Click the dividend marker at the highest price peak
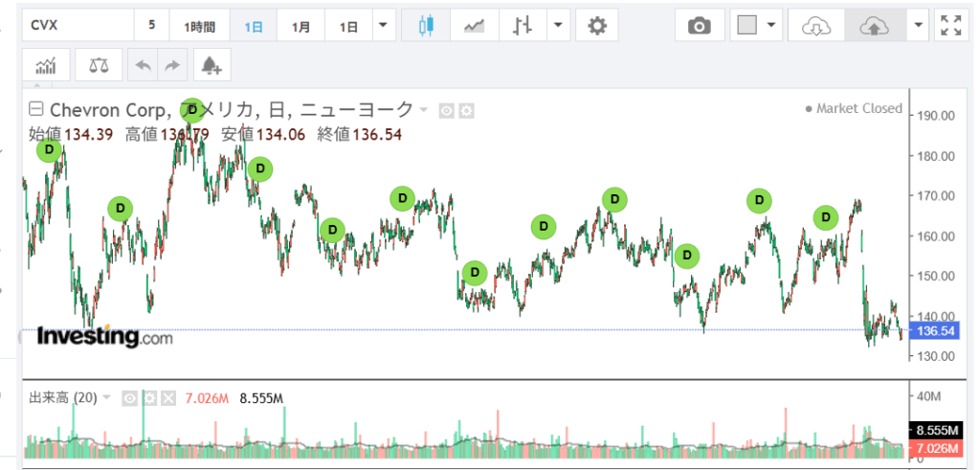Image resolution: width=980 pixels, height=470 pixels. tap(193, 111)
